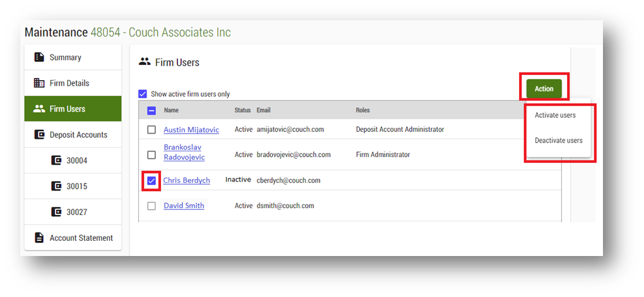Click the Deposit Accounts wallet icon

(39, 135)
